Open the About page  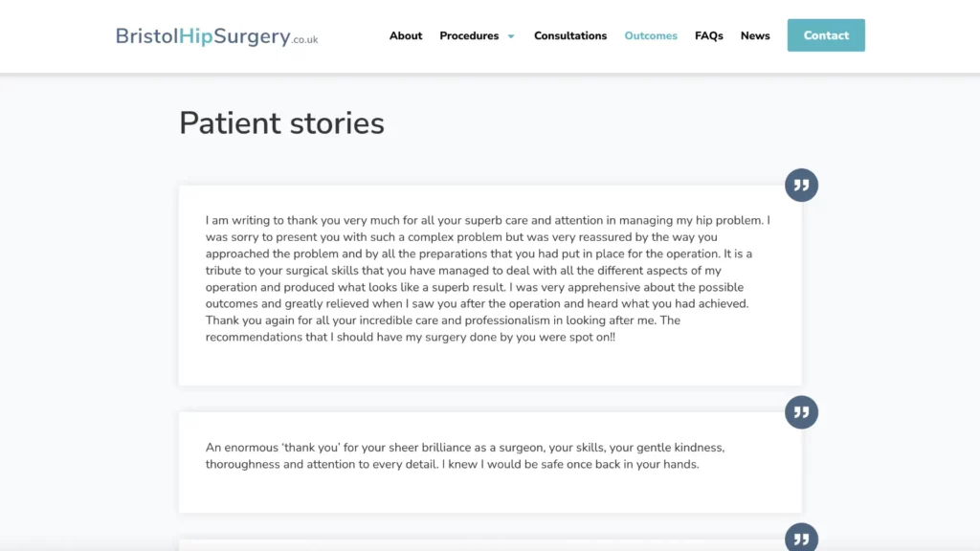406,35
